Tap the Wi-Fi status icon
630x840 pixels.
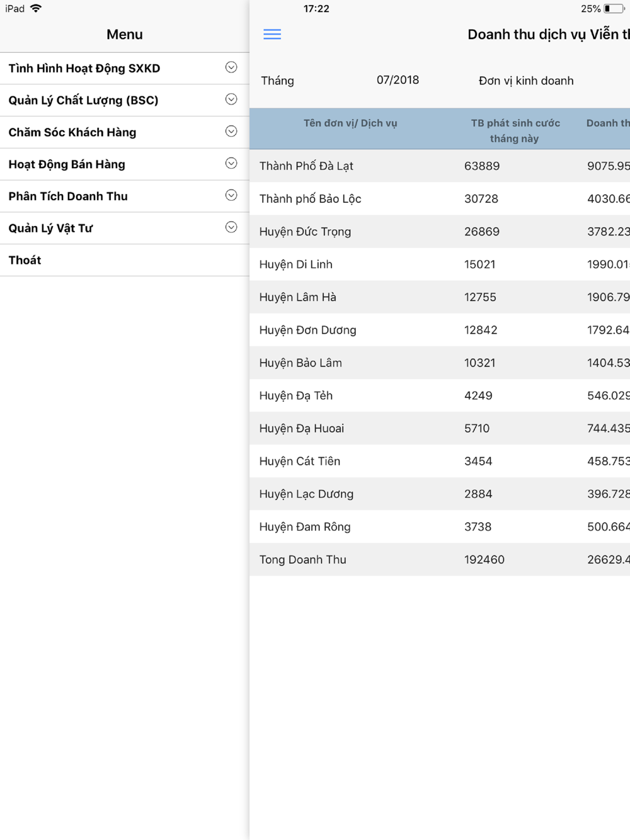click(x=36, y=9)
